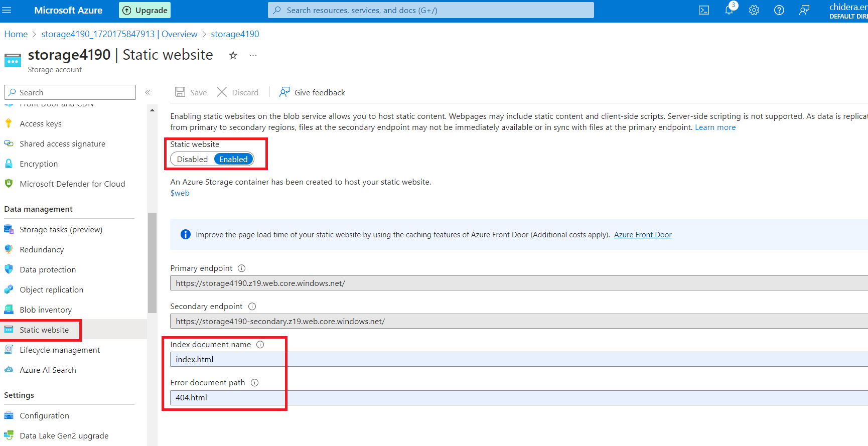
Task: Collapse the sidebar with the double chevron
Action: [148, 92]
